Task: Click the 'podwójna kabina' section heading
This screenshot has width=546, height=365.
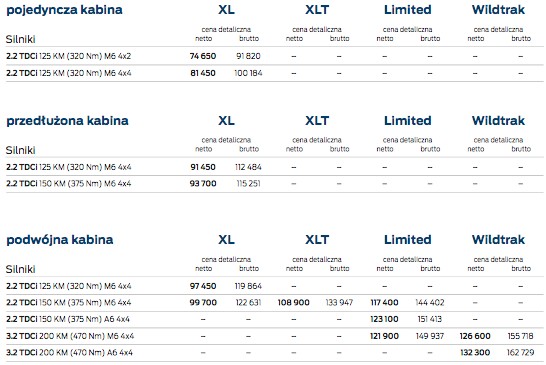Action: (x=60, y=240)
